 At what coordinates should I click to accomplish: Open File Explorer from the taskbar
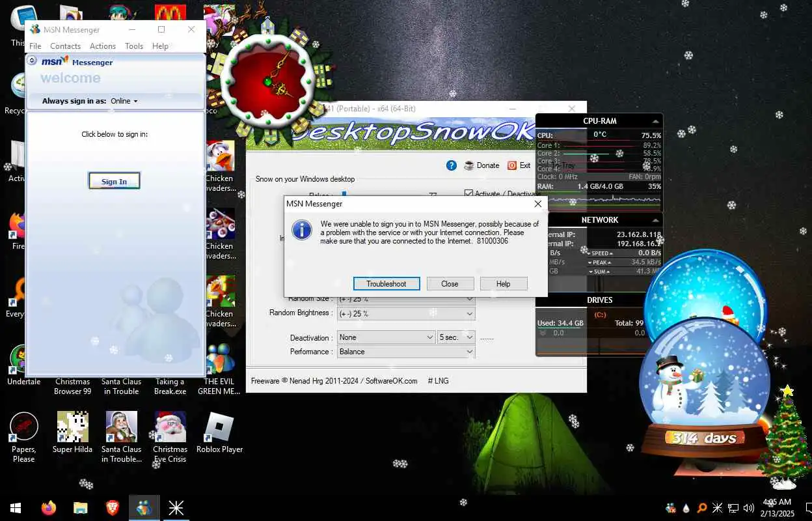point(80,508)
